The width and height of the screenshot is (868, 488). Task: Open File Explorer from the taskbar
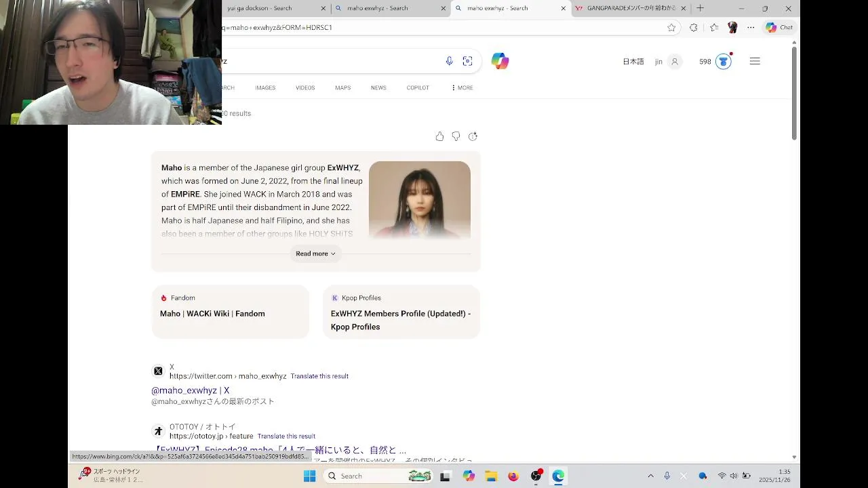tap(491, 476)
